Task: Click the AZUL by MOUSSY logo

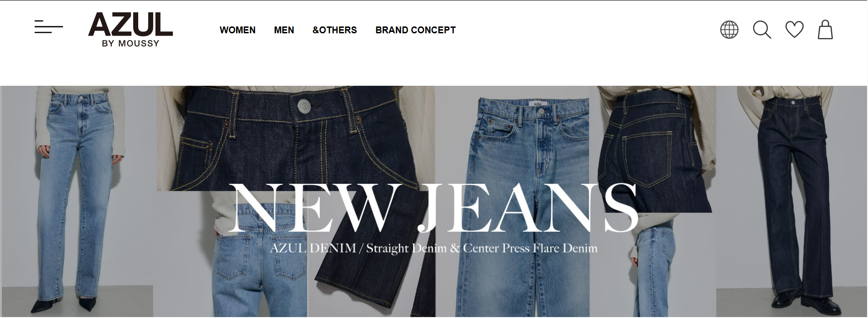Action: [130, 30]
